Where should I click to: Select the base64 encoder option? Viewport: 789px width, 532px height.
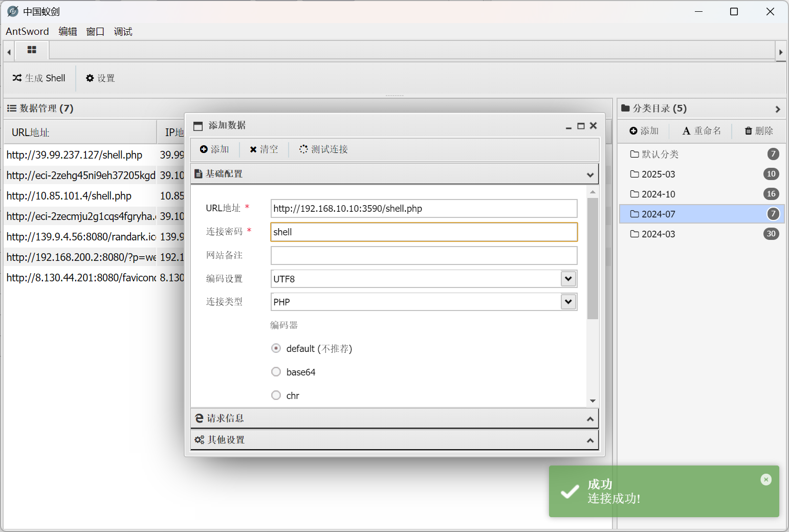(x=276, y=372)
